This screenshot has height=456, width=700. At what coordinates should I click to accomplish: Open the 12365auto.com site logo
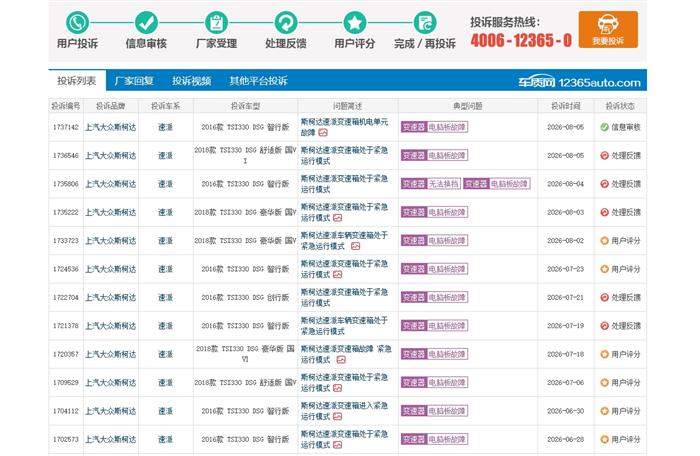pos(579,82)
